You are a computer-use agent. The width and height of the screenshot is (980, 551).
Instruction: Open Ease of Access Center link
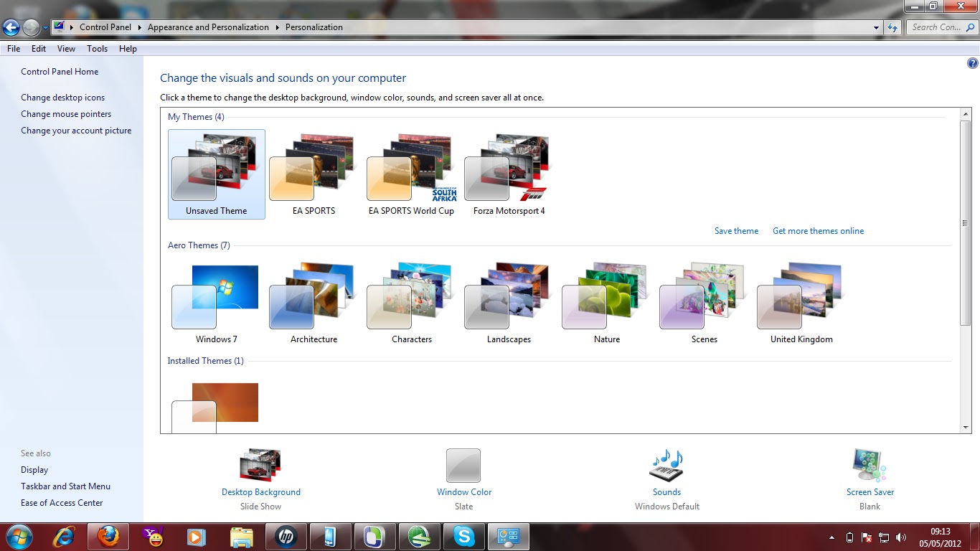(x=62, y=503)
